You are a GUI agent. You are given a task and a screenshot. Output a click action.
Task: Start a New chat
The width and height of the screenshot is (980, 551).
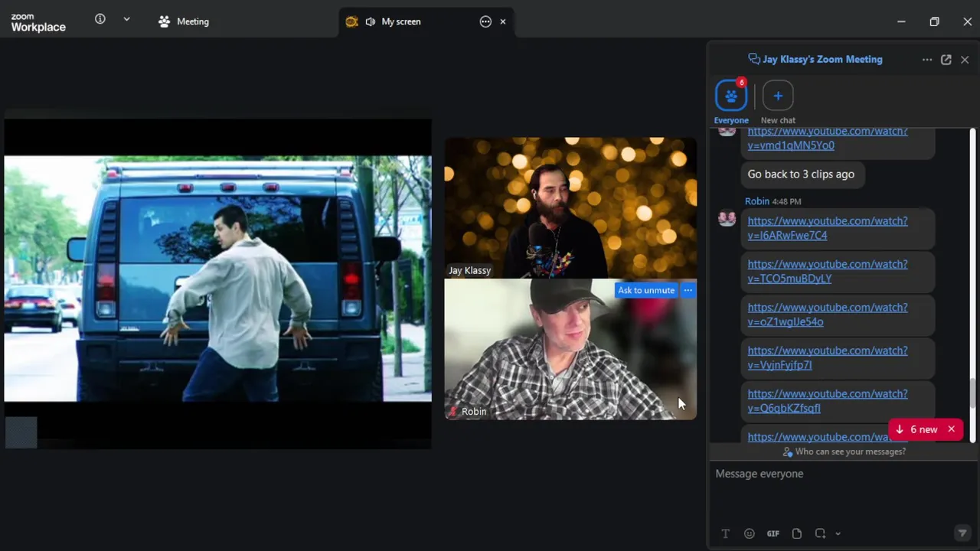click(778, 102)
